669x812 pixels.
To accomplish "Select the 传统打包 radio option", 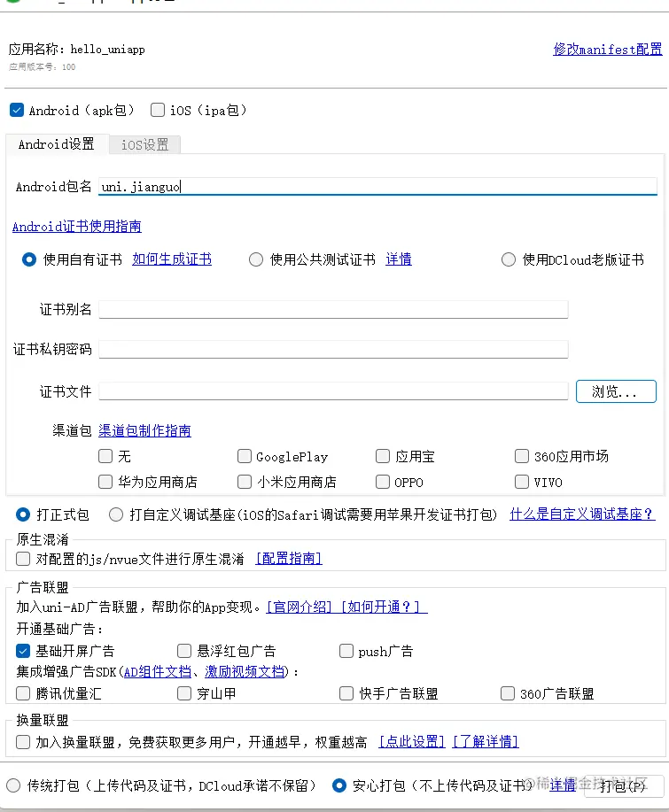I will [x=13, y=785].
